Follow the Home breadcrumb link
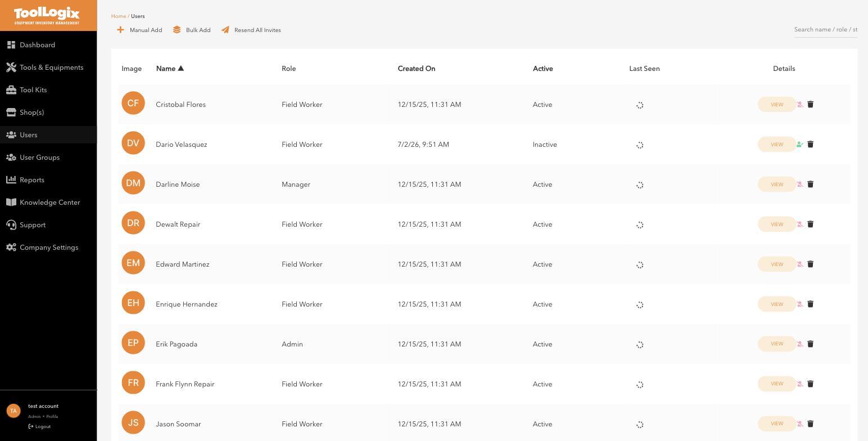 pos(118,16)
